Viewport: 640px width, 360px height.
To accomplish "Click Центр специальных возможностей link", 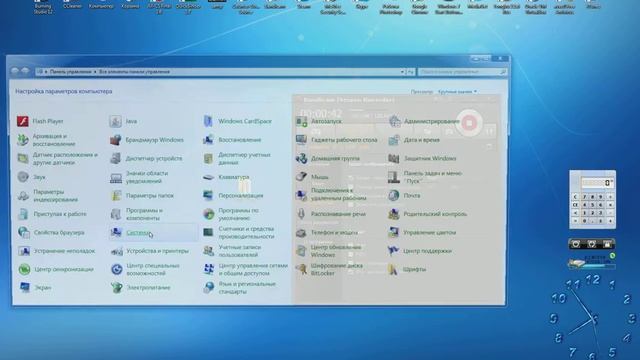I will pos(153,269).
